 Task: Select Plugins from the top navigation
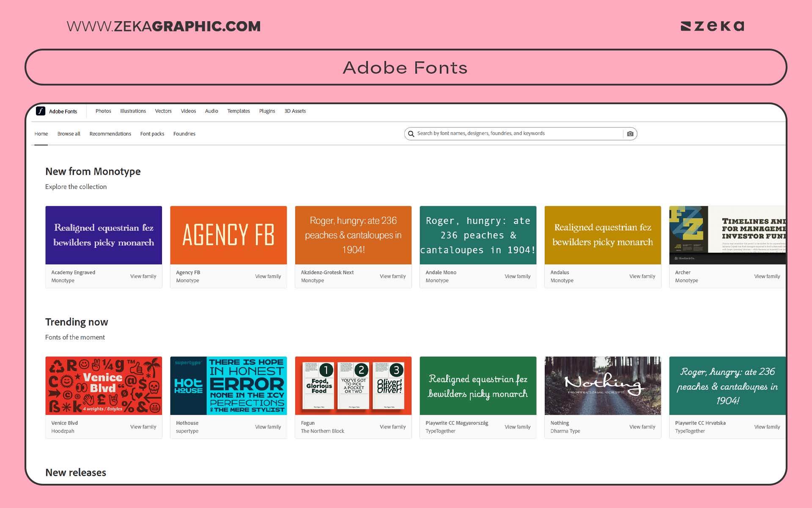click(267, 111)
